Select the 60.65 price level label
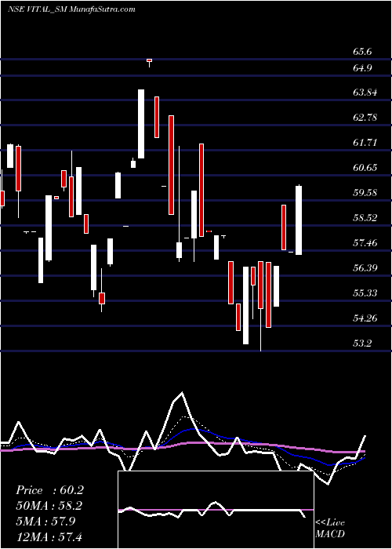 point(365,167)
